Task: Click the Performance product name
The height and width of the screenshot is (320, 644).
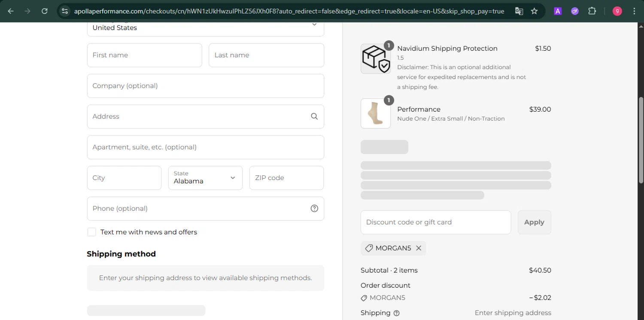Action: coord(419,110)
